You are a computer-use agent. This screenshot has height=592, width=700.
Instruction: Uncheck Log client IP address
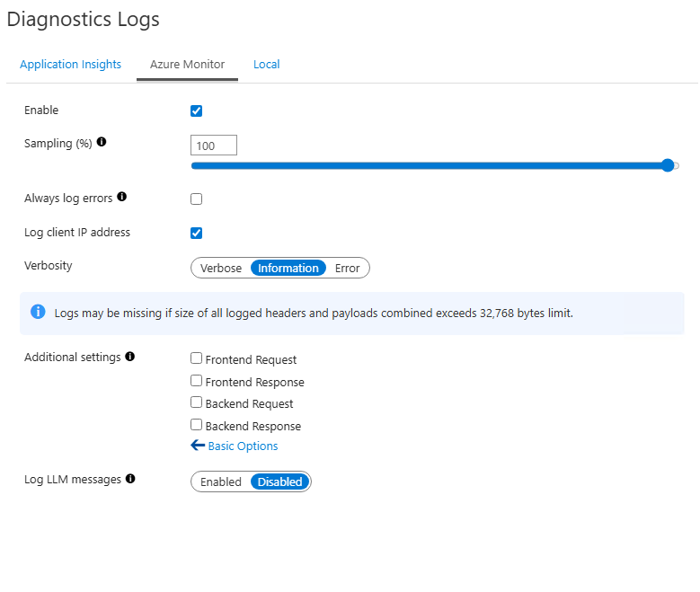pos(197,234)
